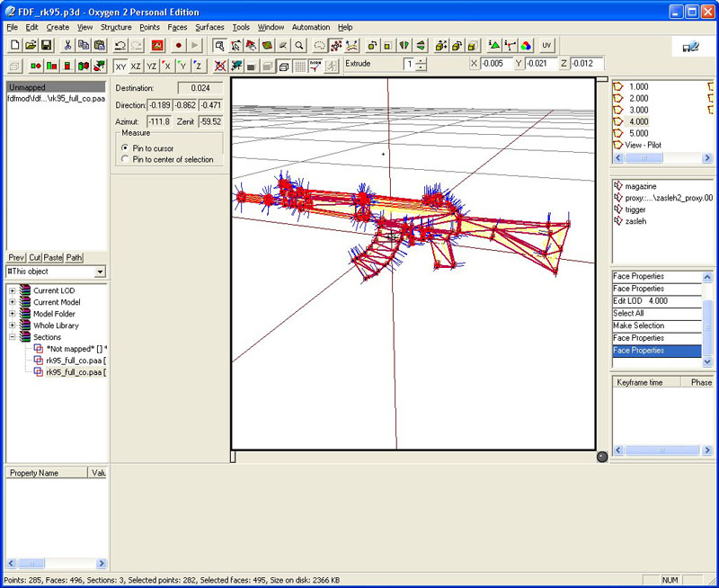The width and height of the screenshot is (719, 588).
Task: Select the magnifier zoom tool
Action: pos(299,45)
